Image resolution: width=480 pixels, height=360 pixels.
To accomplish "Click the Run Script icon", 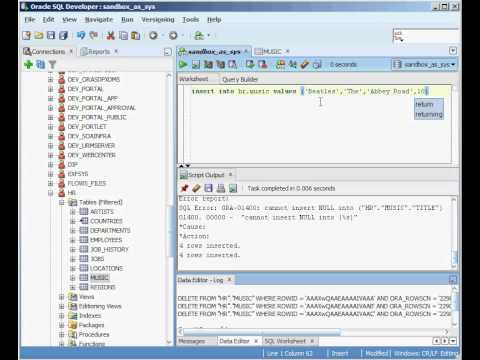I will pyautogui.click(x=196, y=64).
